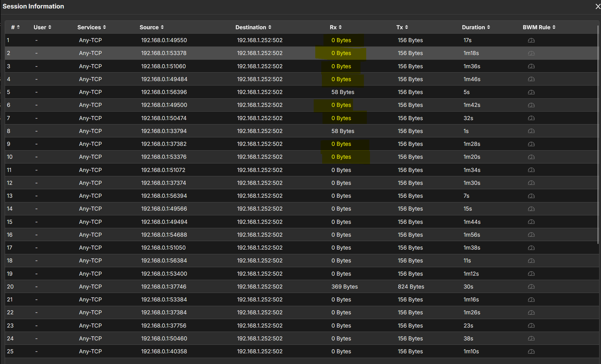Select BWM Rule icon in row 12
Image resolution: width=601 pixels, height=364 pixels.
pyautogui.click(x=531, y=183)
